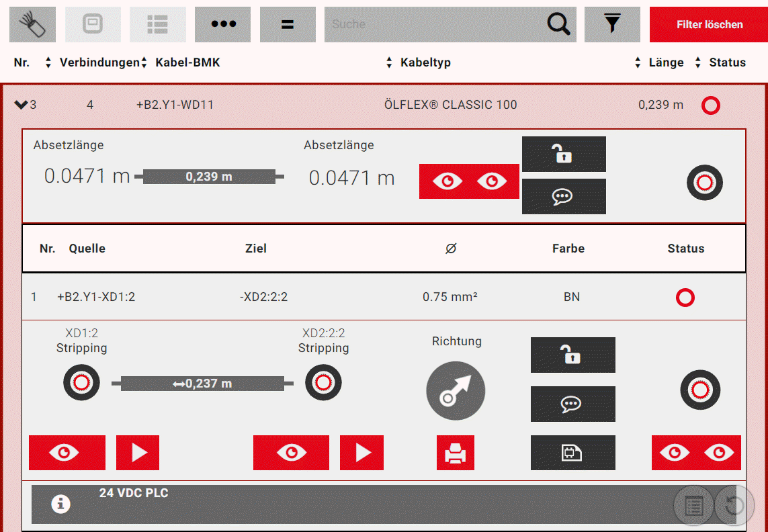This screenshot has height=532, width=768.
Task: Show the source XD1:2 with the eye button
Action: [67, 453]
